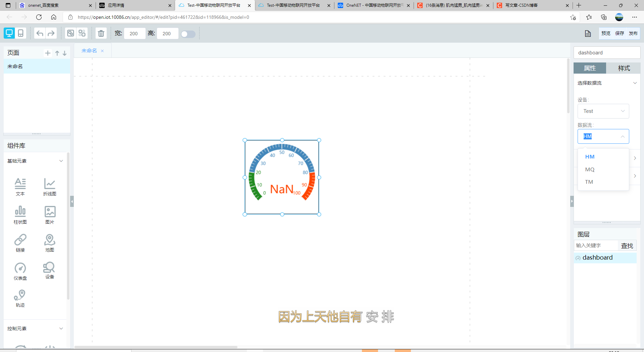
Task: Click the 保存 save button
Action: [x=620, y=33]
